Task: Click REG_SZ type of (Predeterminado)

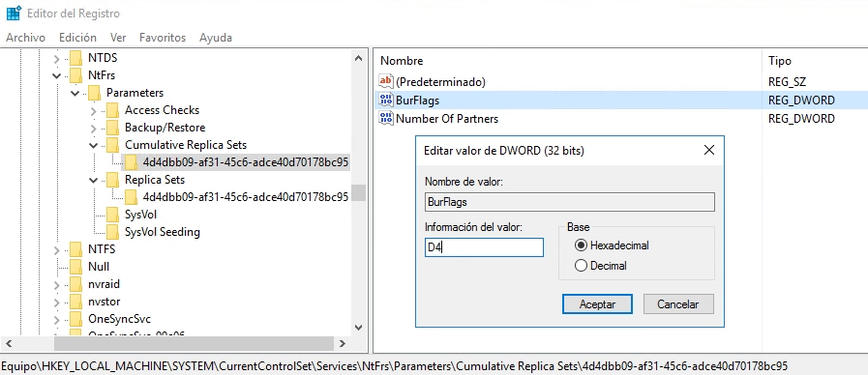Action: coord(787,82)
